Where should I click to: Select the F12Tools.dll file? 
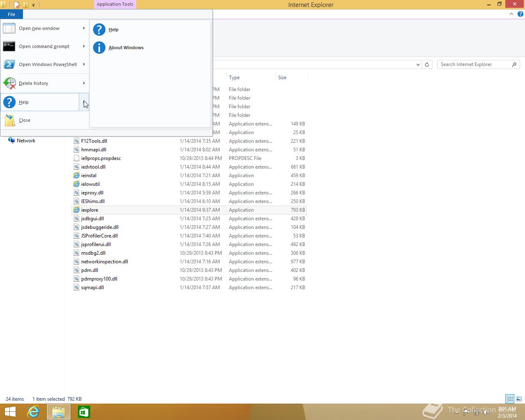(94, 141)
